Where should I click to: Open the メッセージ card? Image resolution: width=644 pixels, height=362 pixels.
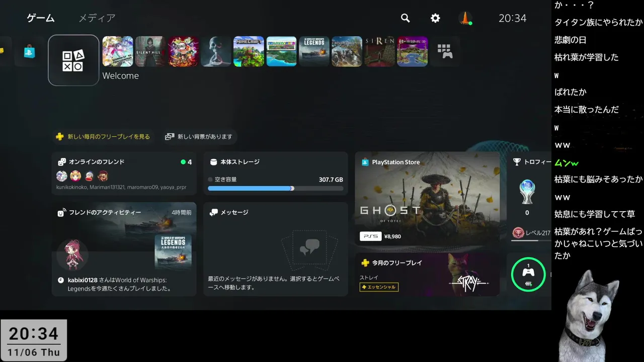276,249
